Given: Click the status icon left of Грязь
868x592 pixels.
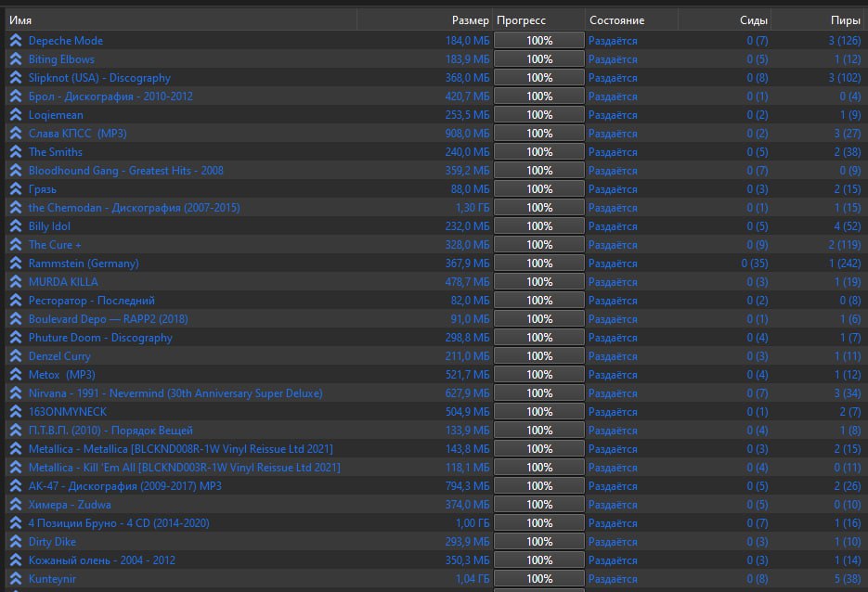Looking at the screenshot, I should 16,189.
